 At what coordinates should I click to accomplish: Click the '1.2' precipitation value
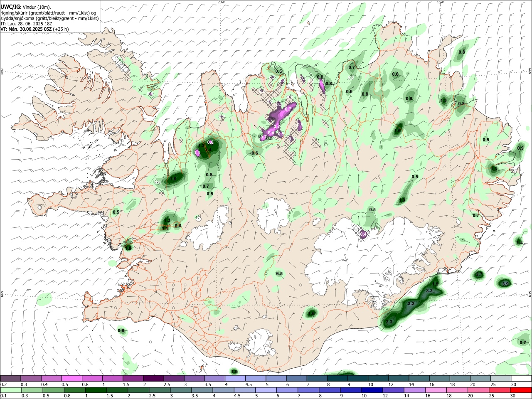pos(443,101)
